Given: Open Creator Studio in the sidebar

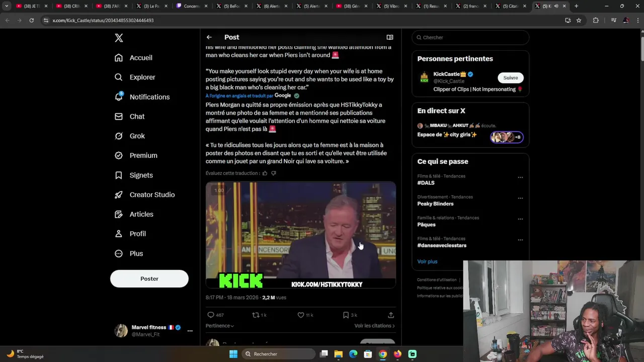Looking at the screenshot, I should [144, 195].
